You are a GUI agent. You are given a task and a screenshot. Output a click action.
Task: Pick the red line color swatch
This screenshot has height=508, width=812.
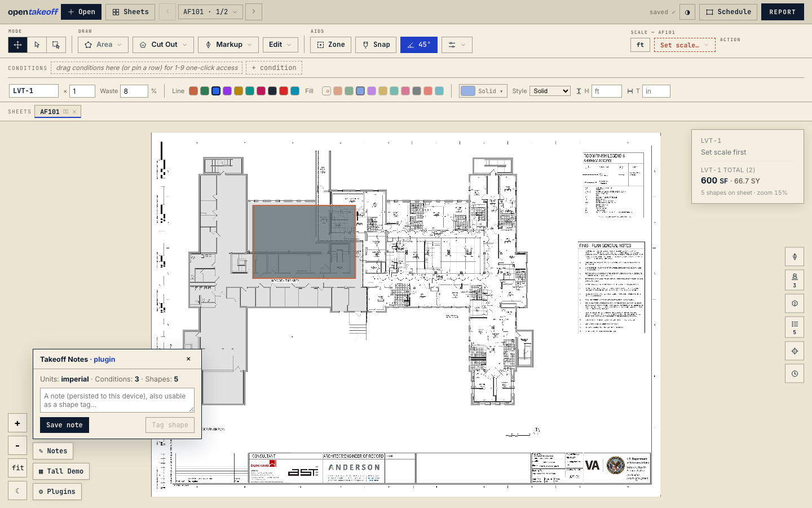coord(284,91)
